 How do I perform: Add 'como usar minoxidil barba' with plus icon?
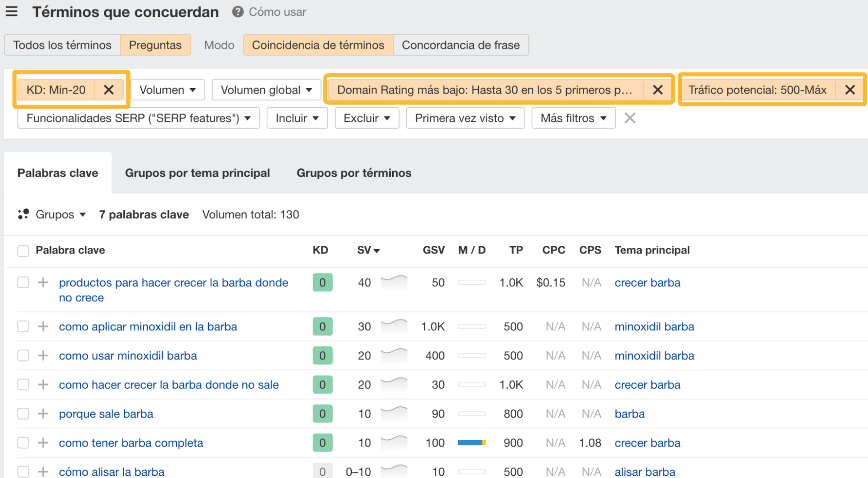click(43, 356)
